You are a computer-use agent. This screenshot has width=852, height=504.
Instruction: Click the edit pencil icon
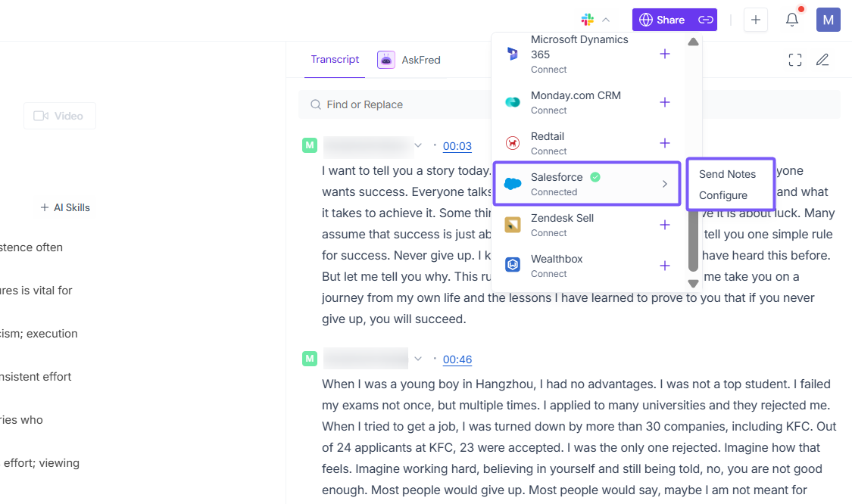pos(822,60)
